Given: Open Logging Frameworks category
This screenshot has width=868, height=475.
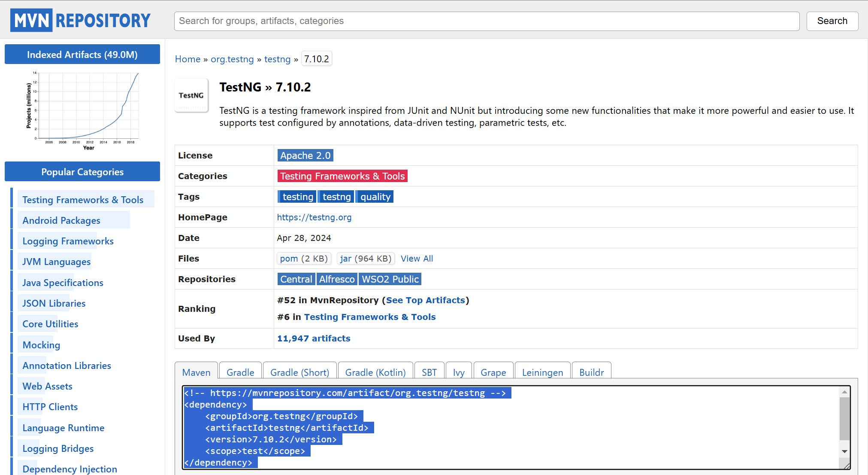Looking at the screenshot, I should click(68, 241).
